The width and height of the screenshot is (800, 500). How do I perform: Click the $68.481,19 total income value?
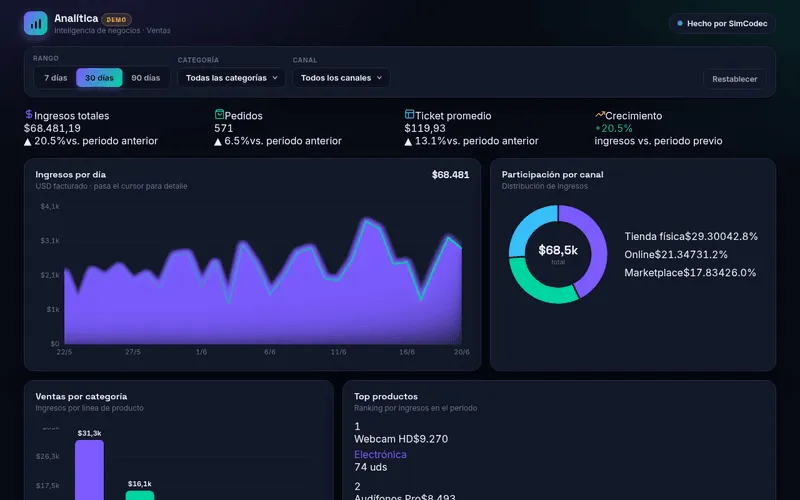tap(52, 128)
